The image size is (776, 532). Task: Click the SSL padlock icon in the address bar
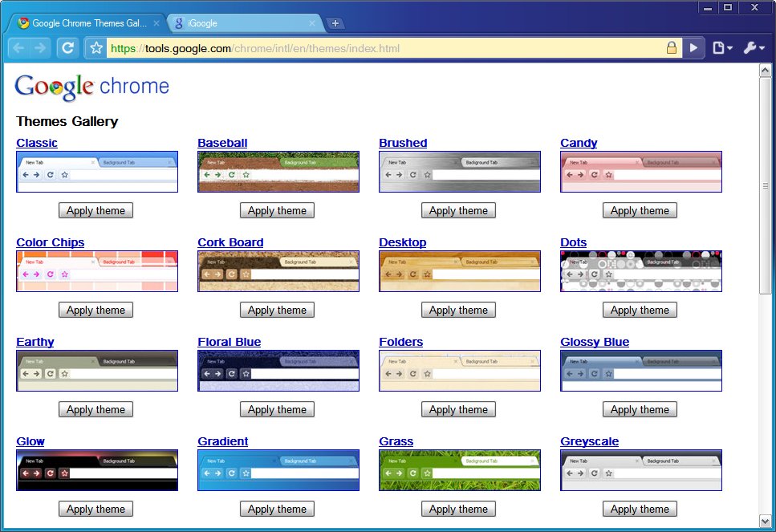click(672, 48)
